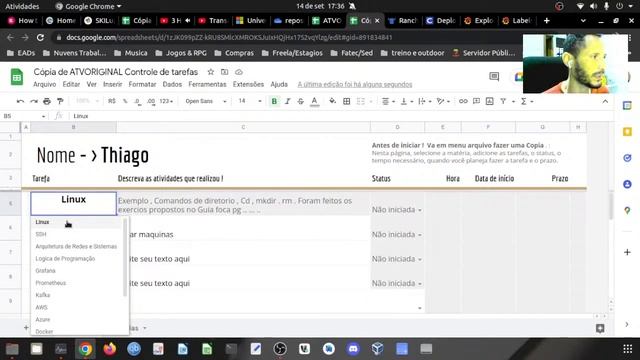Insert a chart from the toolbar
Viewport: 640px width, 360px height.
pos(490,101)
